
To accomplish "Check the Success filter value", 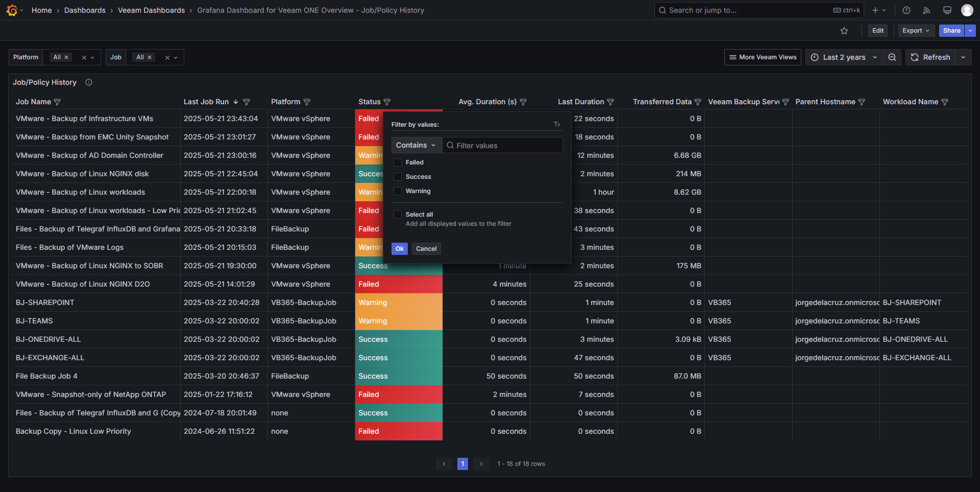I will [x=398, y=177].
